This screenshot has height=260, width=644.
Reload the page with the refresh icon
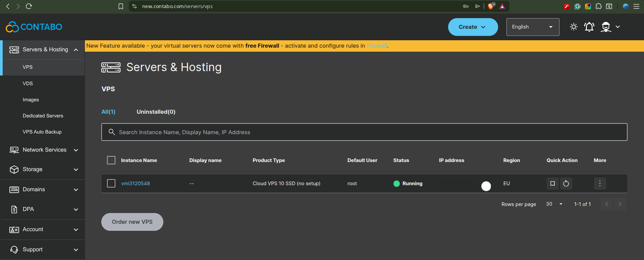point(29,6)
